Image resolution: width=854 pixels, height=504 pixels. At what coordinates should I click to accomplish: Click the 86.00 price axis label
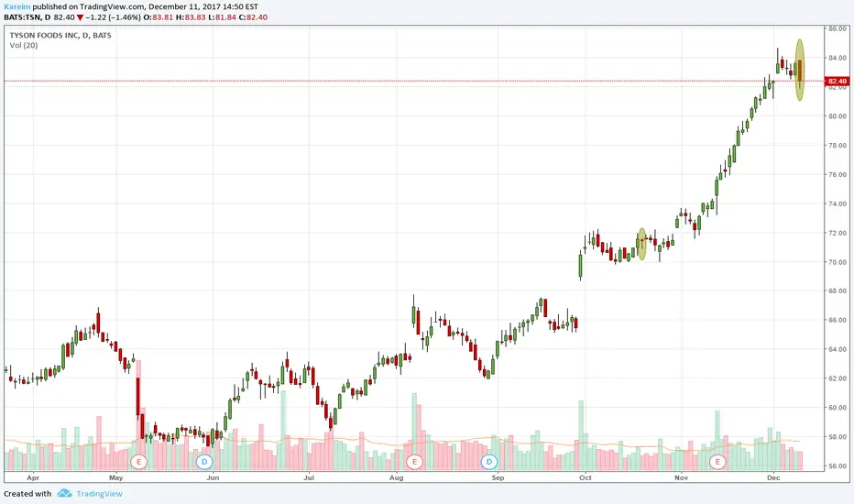(838, 28)
